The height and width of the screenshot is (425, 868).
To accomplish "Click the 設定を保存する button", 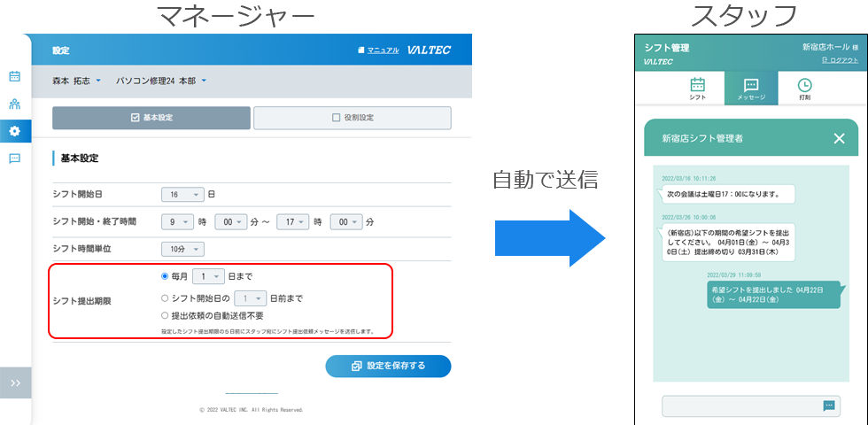I will [x=388, y=366].
